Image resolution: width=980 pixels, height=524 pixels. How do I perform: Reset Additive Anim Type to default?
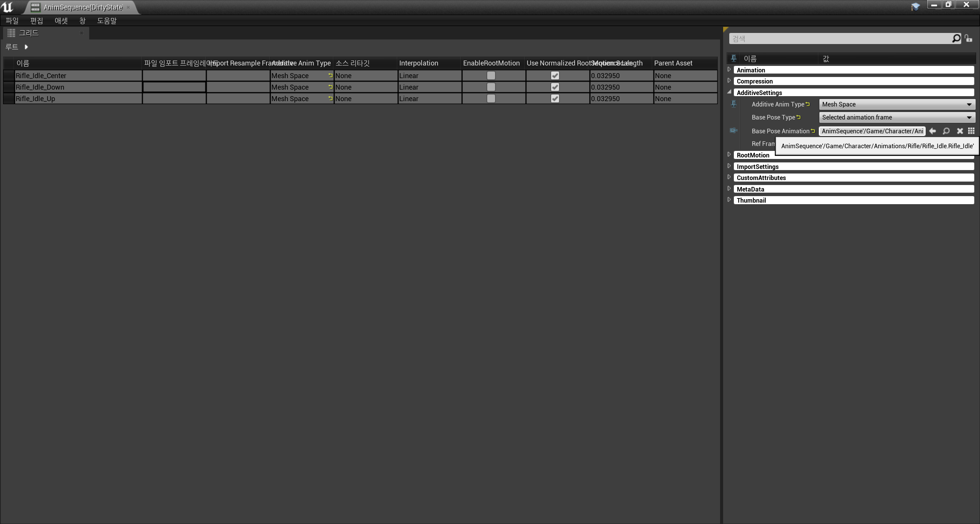coord(808,104)
